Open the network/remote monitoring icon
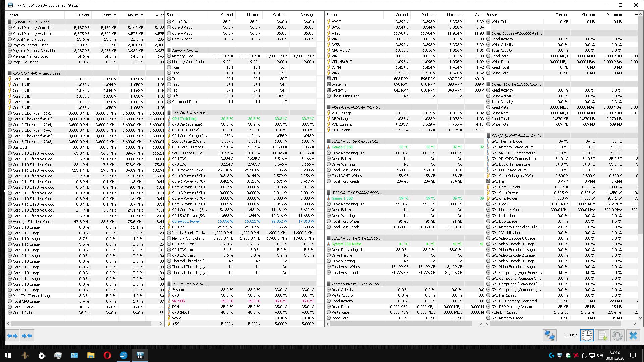 (549, 336)
